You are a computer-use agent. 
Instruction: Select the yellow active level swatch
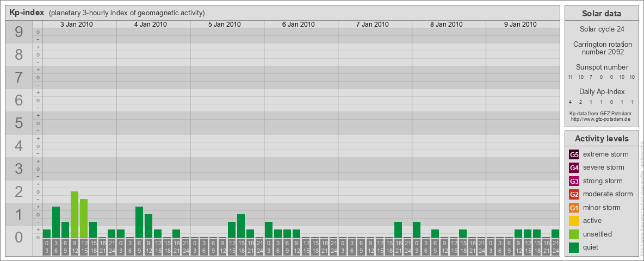574,221
